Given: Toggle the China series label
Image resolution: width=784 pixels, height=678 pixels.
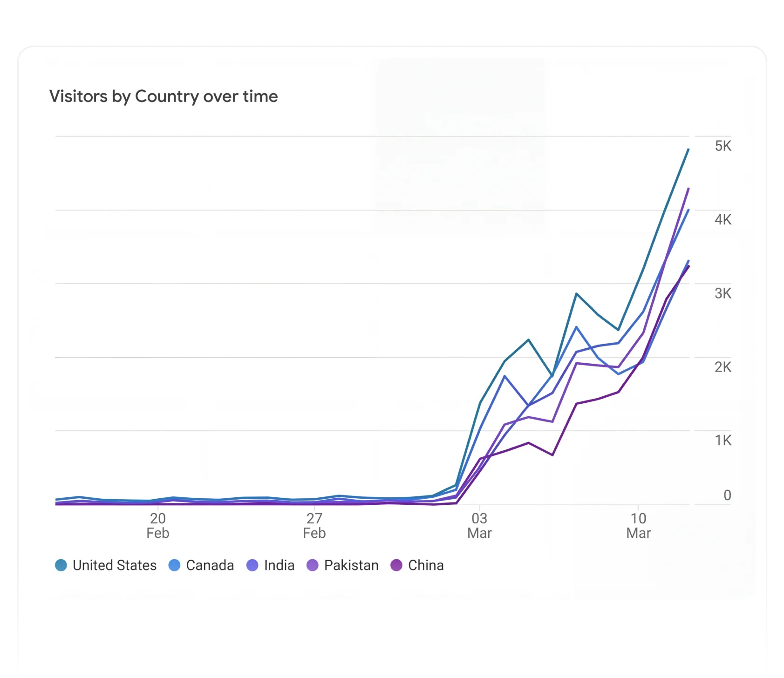Looking at the screenshot, I should [426, 565].
